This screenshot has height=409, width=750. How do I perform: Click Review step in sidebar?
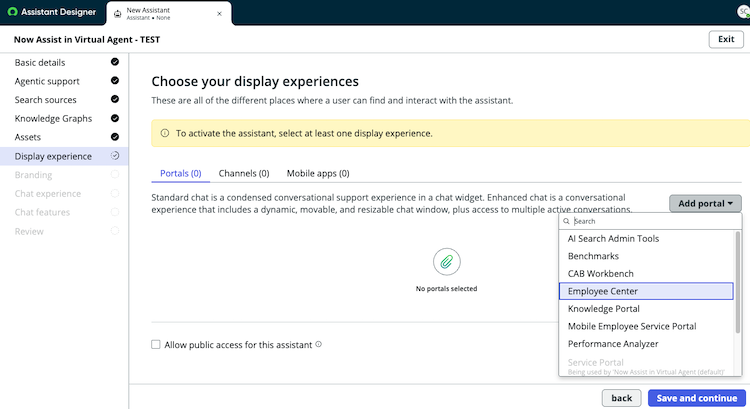[64, 231]
